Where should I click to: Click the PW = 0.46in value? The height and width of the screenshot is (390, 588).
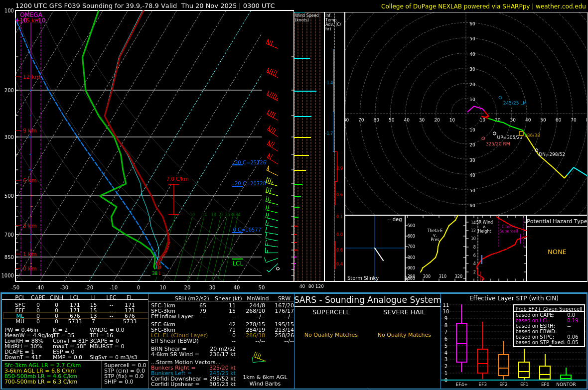(x=22, y=330)
